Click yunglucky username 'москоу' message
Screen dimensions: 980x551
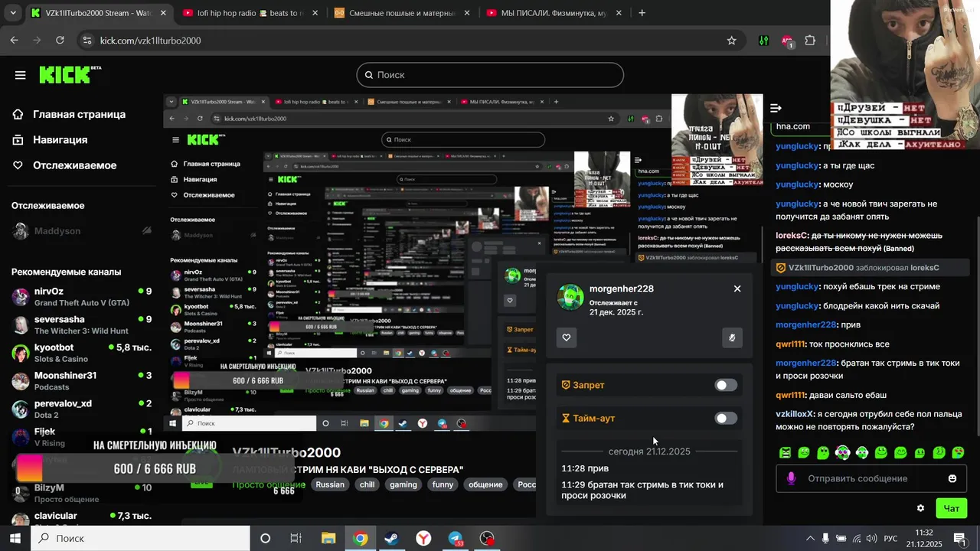(x=797, y=184)
